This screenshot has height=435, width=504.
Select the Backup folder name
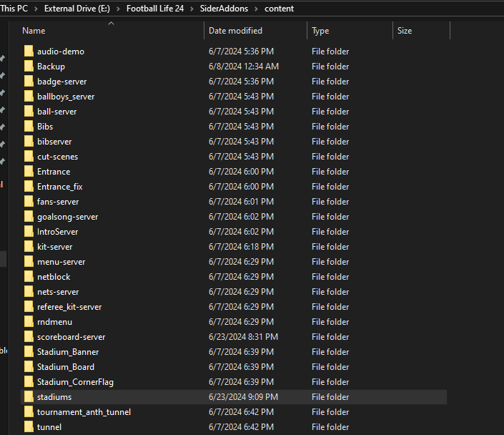pos(51,67)
